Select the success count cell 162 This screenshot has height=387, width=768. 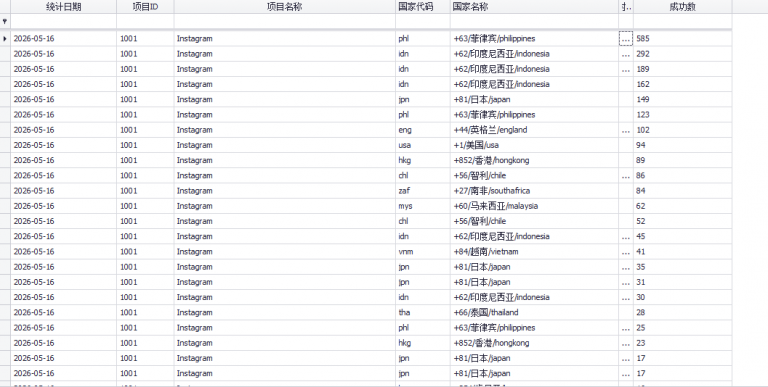(x=683, y=84)
